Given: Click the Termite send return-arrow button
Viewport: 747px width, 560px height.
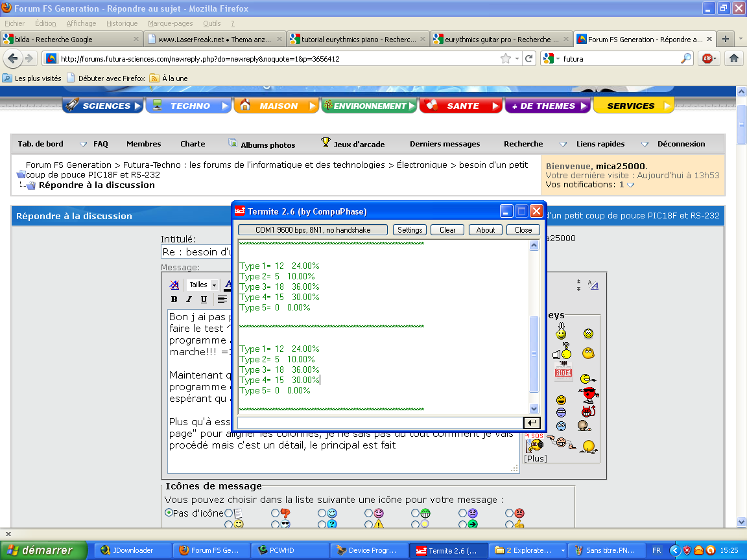Looking at the screenshot, I should click(x=531, y=423).
